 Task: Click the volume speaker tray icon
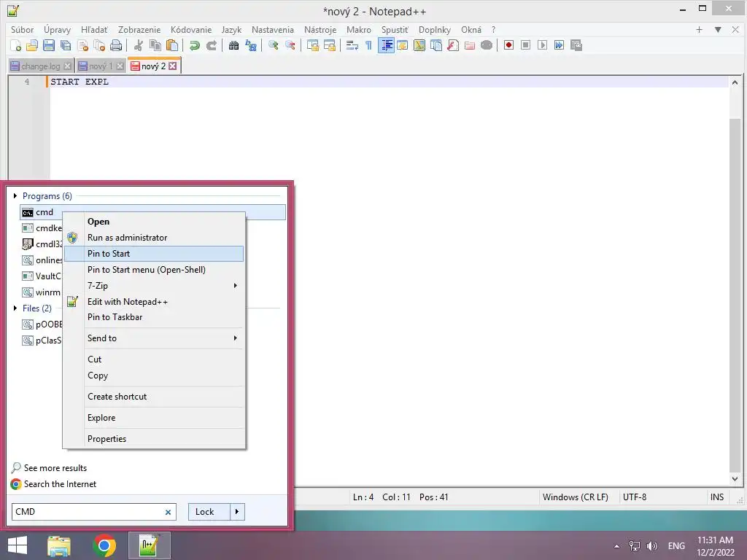(651, 546)
